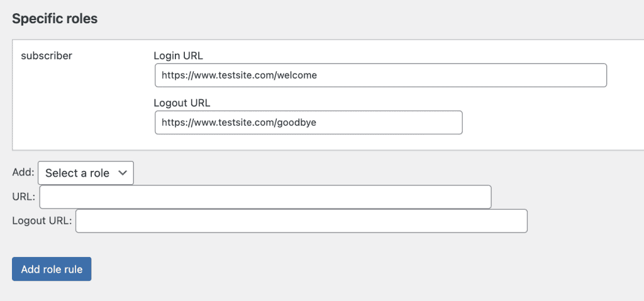This screenshot has height=301, width=644.
Task: Click the Add: label beside dropdown
Action: point(23,172)
